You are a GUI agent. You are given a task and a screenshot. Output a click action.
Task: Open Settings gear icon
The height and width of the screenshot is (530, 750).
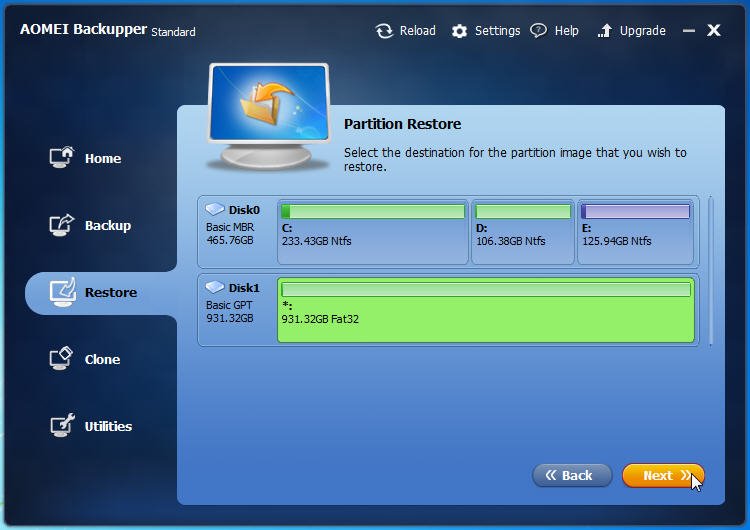point(459,31)
